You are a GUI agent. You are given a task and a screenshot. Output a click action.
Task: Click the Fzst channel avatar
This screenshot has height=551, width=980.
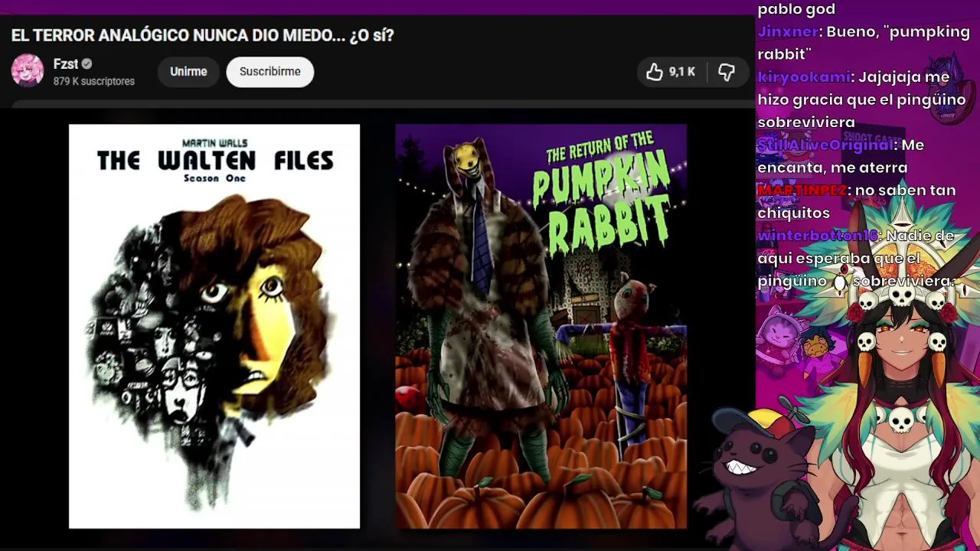click(x=28, y=70)
